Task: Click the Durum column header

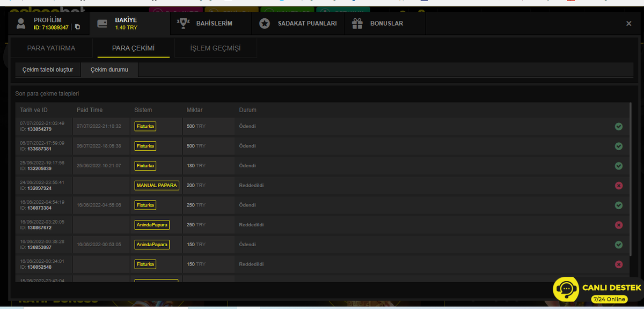Action: pyautogui.click(x=247, y=110)
